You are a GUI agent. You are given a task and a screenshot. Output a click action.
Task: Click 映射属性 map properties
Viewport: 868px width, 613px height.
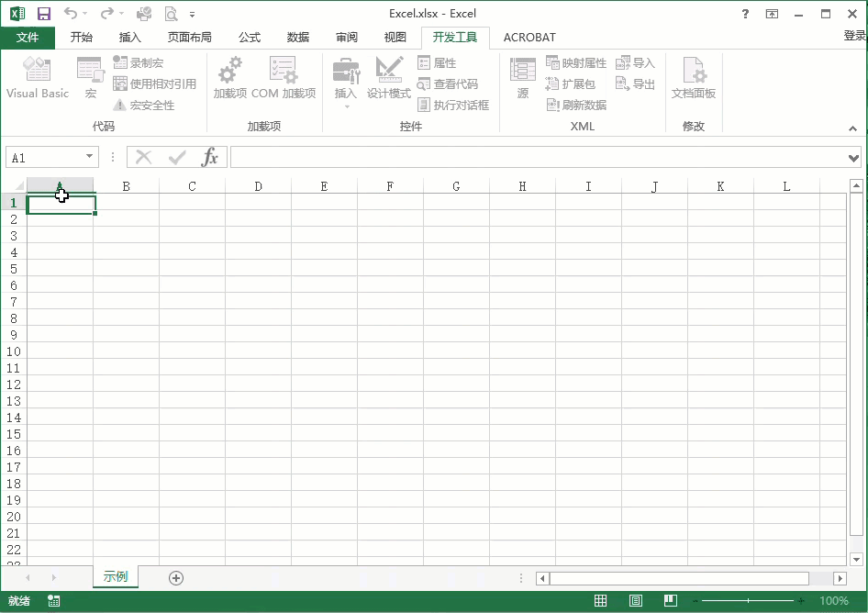point(576,62)
